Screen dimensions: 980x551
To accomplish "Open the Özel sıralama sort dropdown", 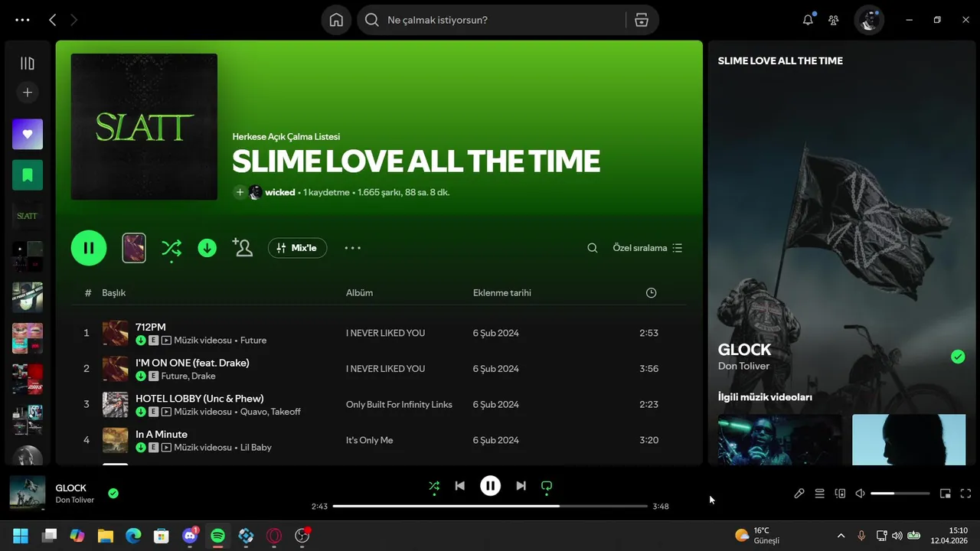I will (648, 248).
